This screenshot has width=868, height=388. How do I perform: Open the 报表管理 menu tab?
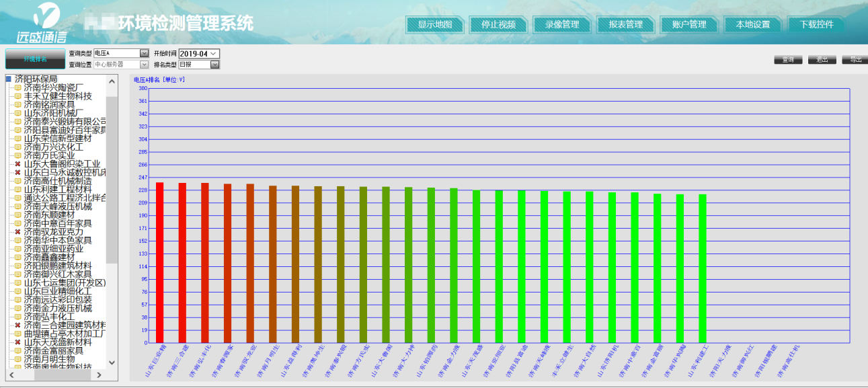(625, 24)
